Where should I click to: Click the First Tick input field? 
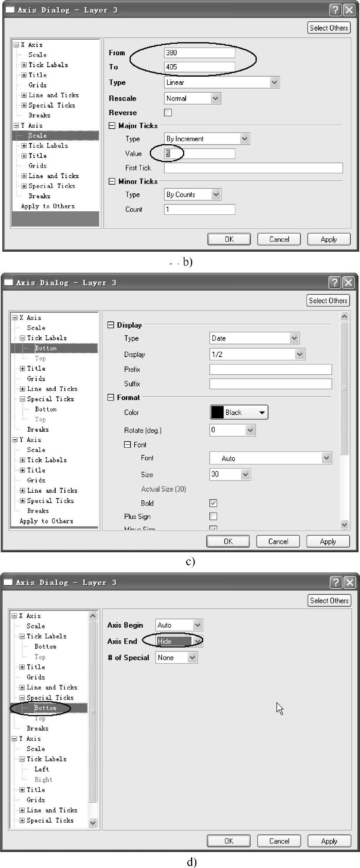pyautogui.click(x=253, y=168)
